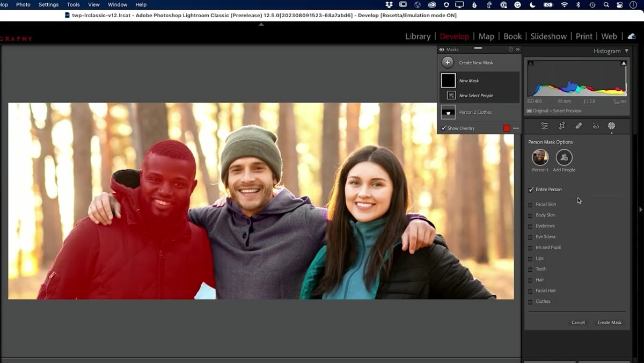Enable the Lips checkbox

point(531,258)
